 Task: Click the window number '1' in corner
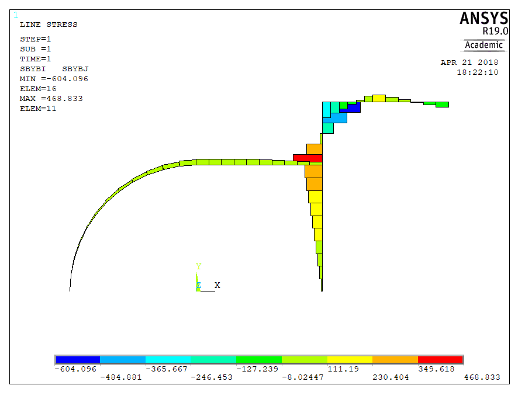[16, 15]
